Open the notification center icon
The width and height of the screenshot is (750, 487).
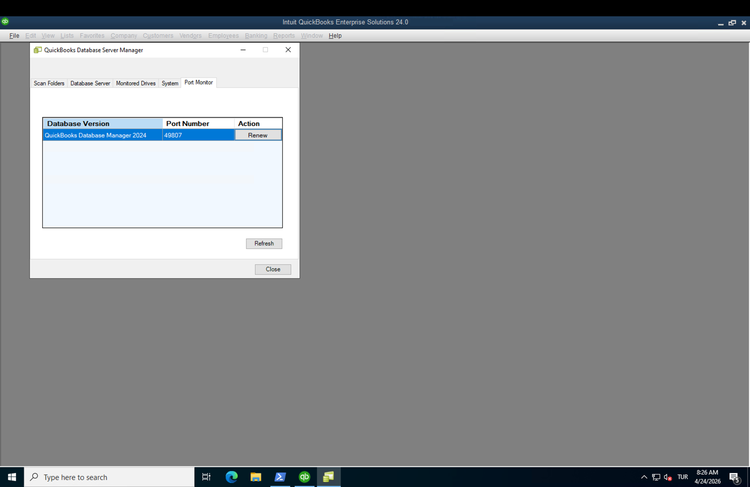point(733,477)
